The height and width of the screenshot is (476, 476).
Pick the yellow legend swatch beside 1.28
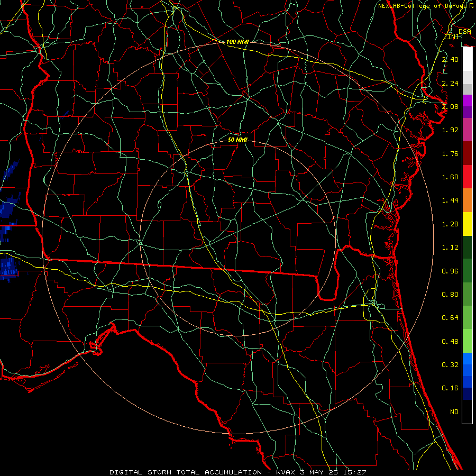(x=467, y=224)
